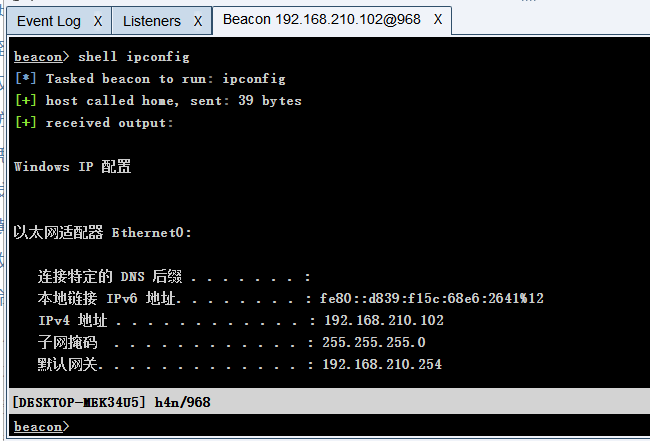The image size is (650, 441).
Task: Click the subnet mask 255.255.255.0 value
Action: [x=374, y=342]
